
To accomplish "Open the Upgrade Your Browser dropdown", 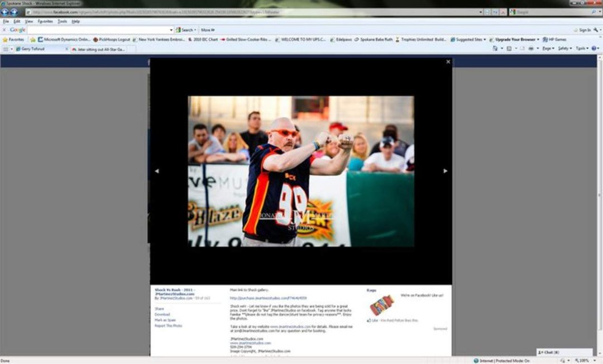I will pyautogui.click(x=515, y=40).
